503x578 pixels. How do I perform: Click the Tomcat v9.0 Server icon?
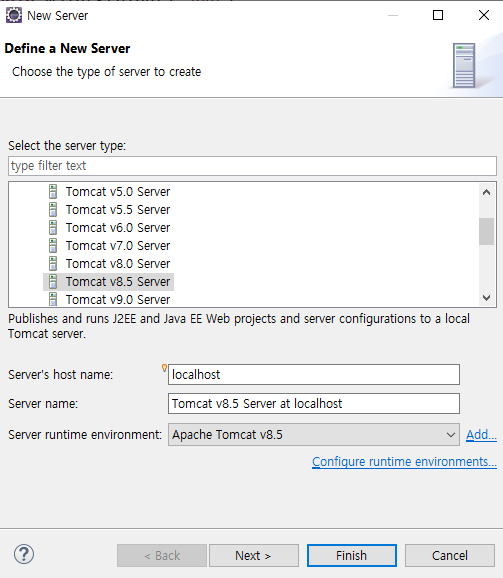53,299
